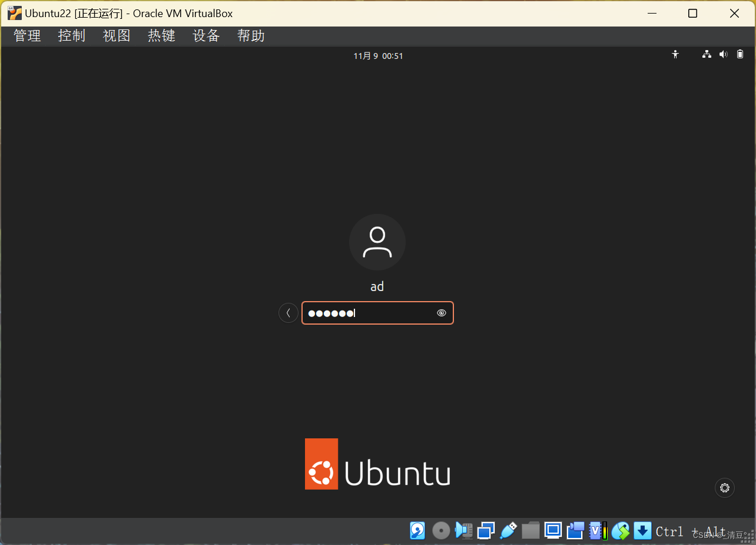The image size is (756, 545).
Task: Click the ad username label
Action: pos(377,287)
